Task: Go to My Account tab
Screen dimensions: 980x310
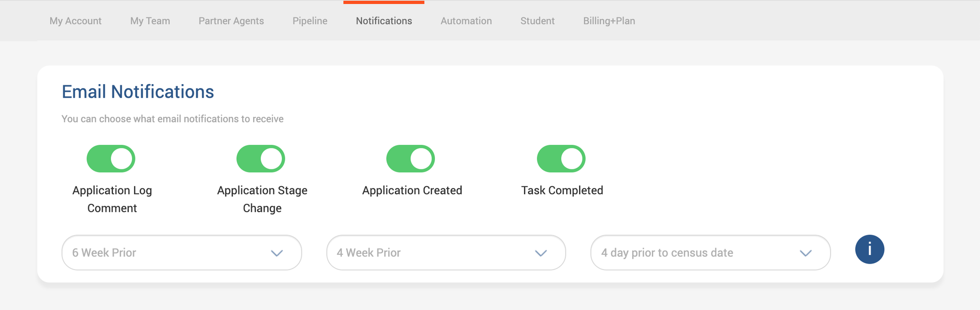Action: pyautogui.click(x=76, y=21)
